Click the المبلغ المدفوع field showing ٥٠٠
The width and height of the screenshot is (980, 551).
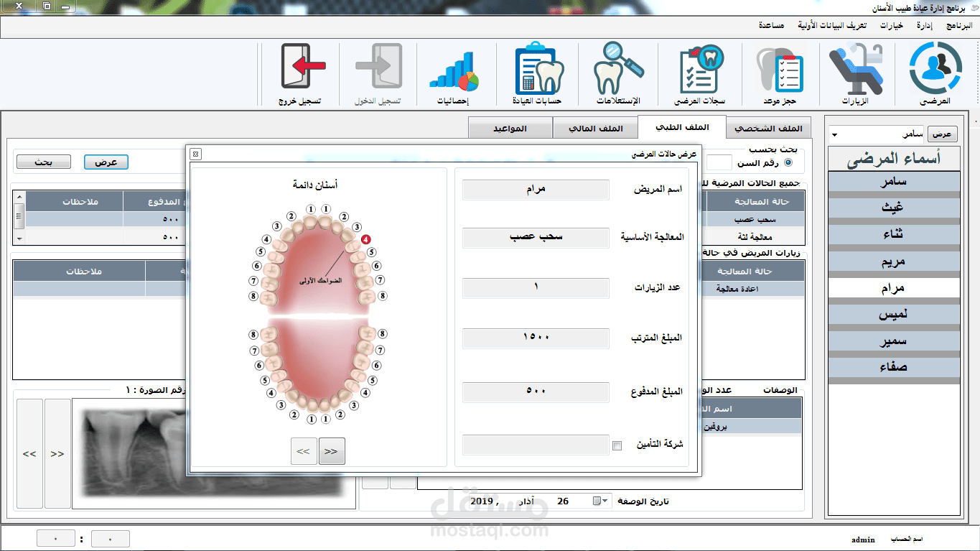[536, 392]
